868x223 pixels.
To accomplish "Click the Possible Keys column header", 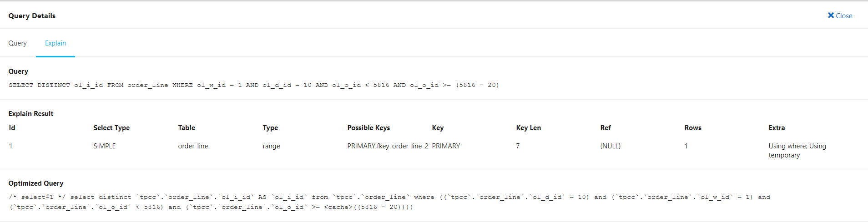I will [368, 128].
